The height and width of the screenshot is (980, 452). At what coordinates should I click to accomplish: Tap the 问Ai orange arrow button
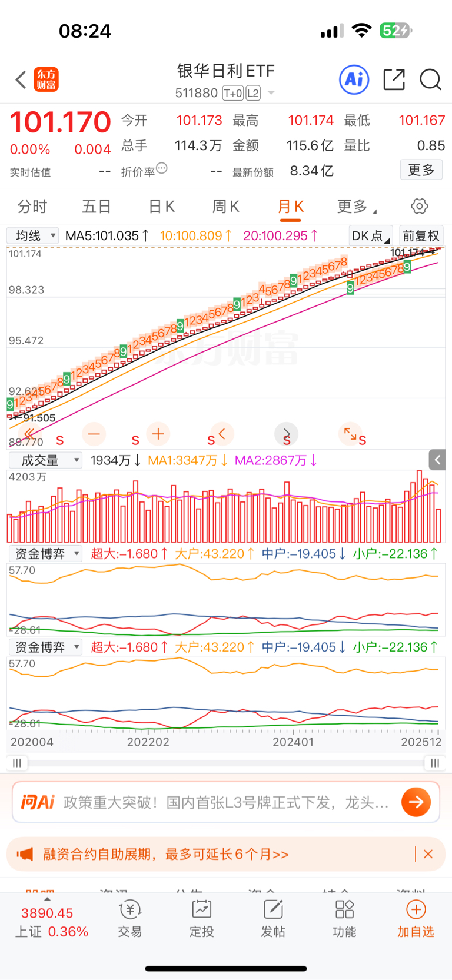[x=416, y=802]
